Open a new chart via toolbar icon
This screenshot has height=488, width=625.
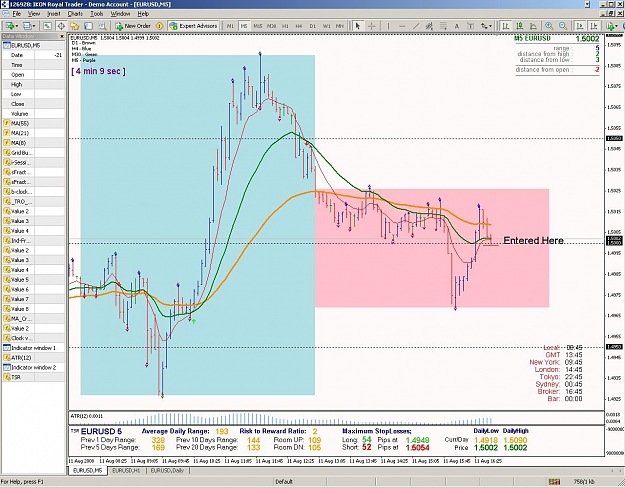pos(9,26)
